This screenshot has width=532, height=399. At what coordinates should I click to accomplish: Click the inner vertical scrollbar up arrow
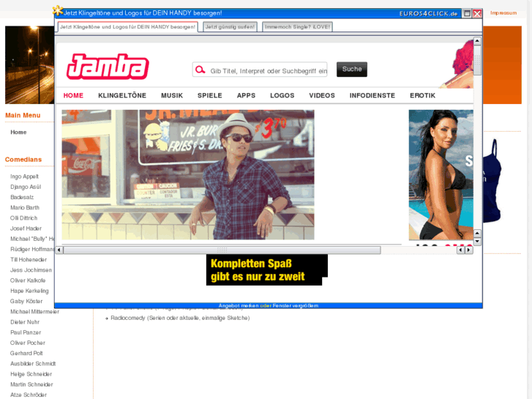point(477,41)
